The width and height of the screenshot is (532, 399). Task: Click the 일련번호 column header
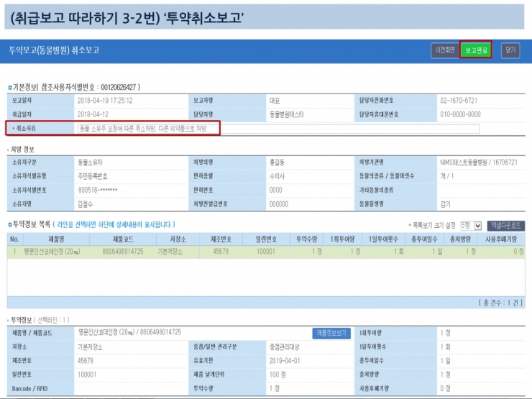[x=267, y=239]
